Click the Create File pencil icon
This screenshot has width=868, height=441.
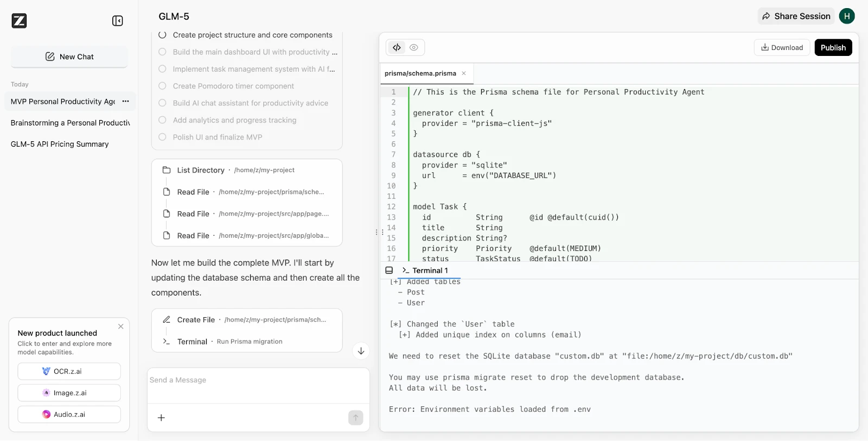pyautogui.click(x=167, y=320)
